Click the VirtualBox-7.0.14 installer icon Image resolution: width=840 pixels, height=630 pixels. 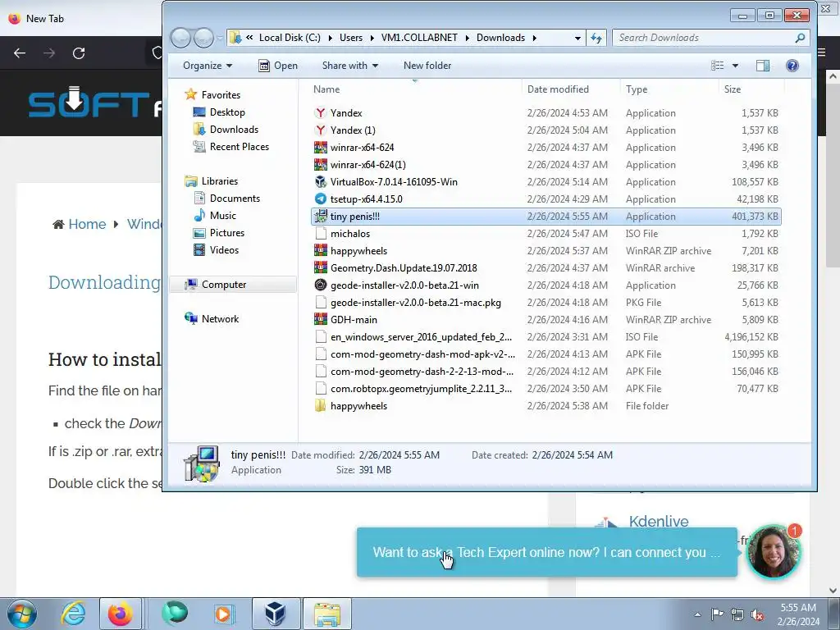point(321,181)
